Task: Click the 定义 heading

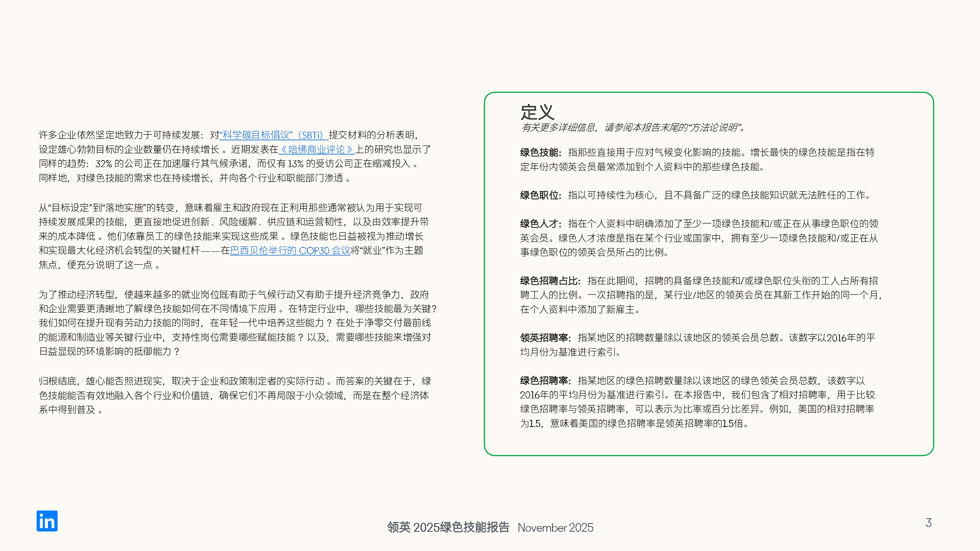Action: [537, 112]
